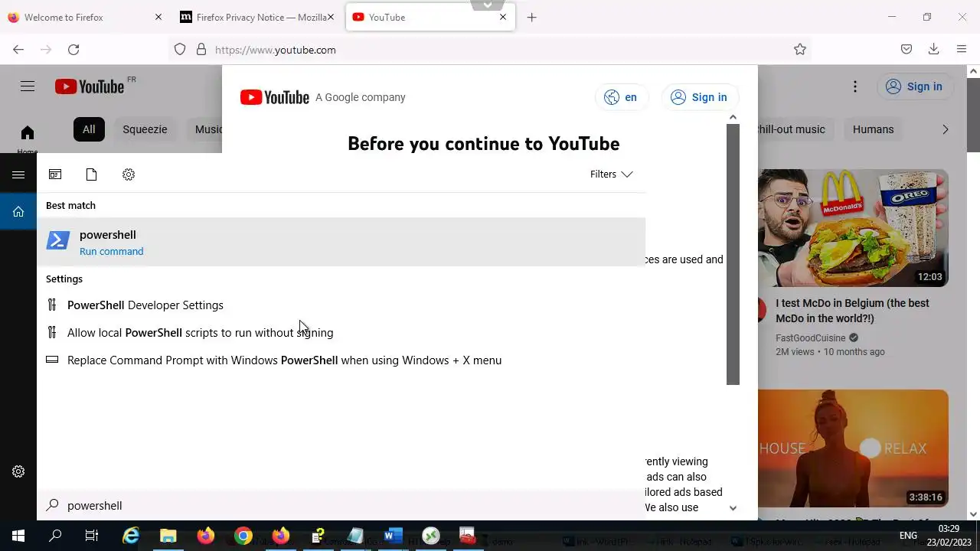
Task: Open Firefox tab list dropdown arrow
Action: (488, 5)
